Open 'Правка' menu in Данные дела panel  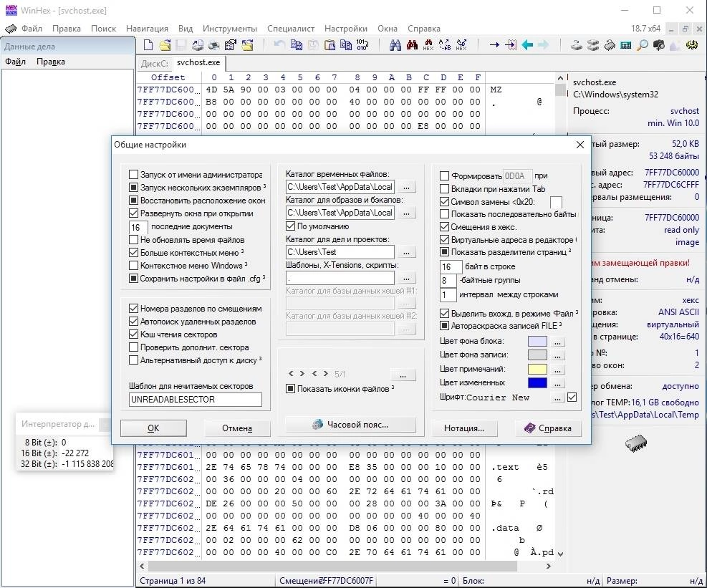pos(50,62)
